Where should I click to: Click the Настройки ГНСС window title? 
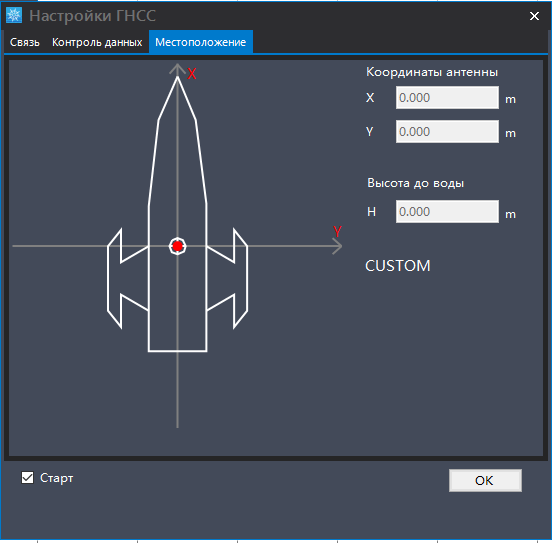92,16
